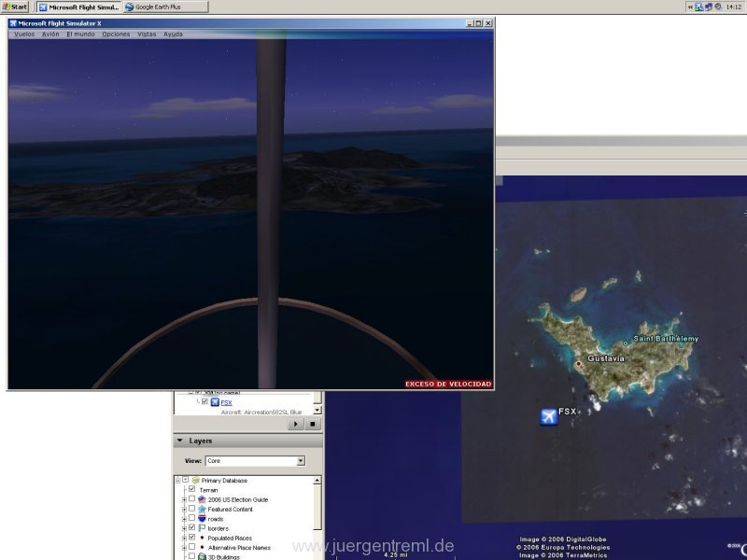The width and height of the screenshot is (747, 560).
Task: Enable the Featured Content layer checkbox
Action: point(191,508)
